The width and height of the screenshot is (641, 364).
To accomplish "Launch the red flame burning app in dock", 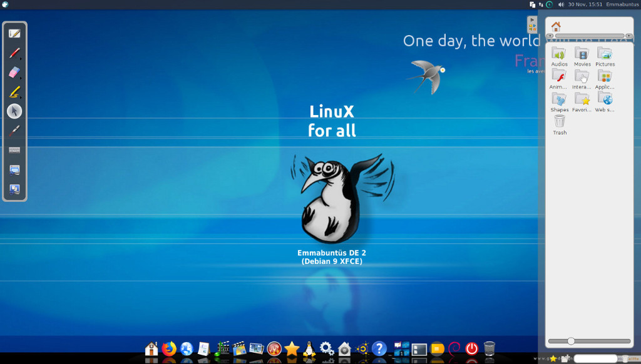I will tap(274, 349).
